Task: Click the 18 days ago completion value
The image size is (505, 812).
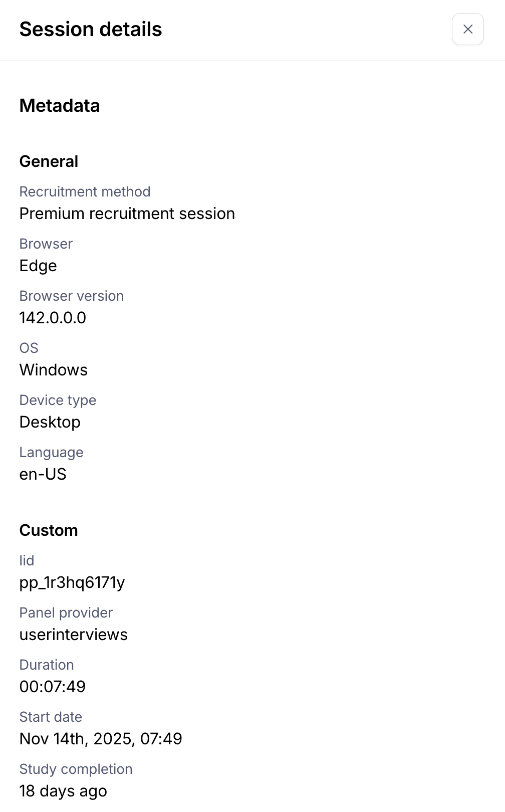Action: 63,791
